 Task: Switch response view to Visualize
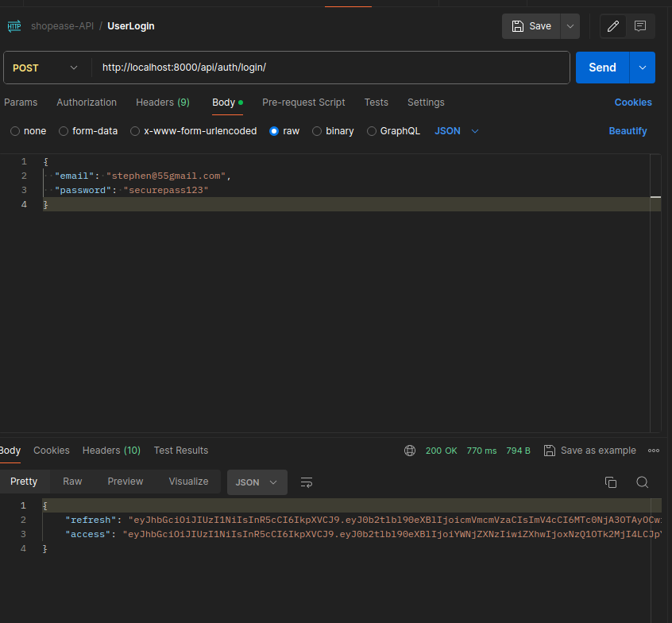click(188, 482)
